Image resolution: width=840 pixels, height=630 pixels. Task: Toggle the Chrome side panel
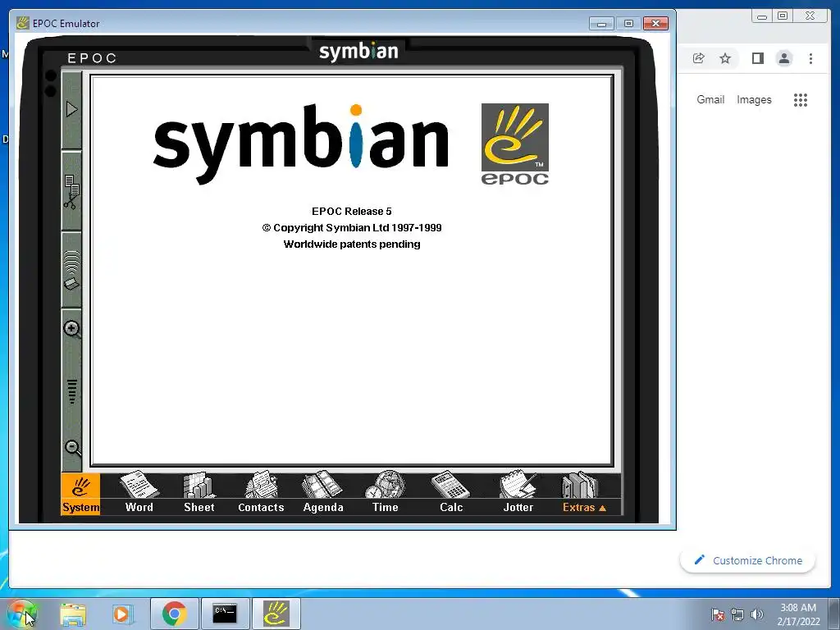757,58
